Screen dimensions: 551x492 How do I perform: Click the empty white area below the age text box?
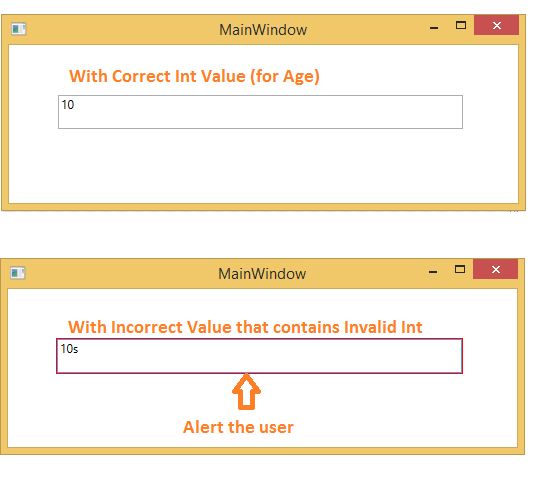(260, 165)
